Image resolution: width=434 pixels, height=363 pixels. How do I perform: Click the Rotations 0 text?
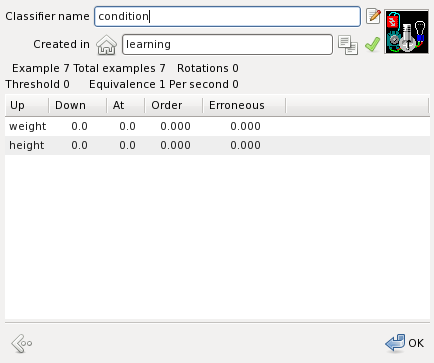point(208,68)
